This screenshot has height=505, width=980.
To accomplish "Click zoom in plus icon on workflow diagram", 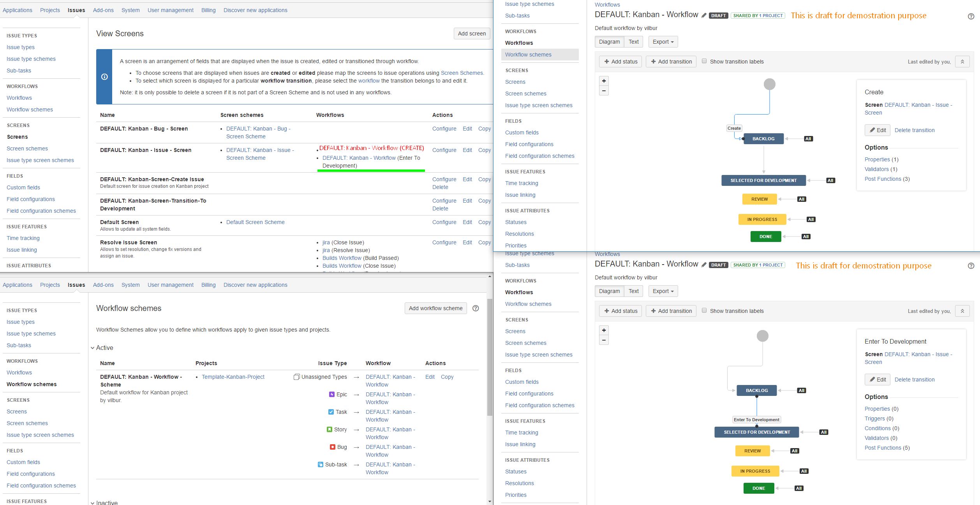I will click(604, 81).
